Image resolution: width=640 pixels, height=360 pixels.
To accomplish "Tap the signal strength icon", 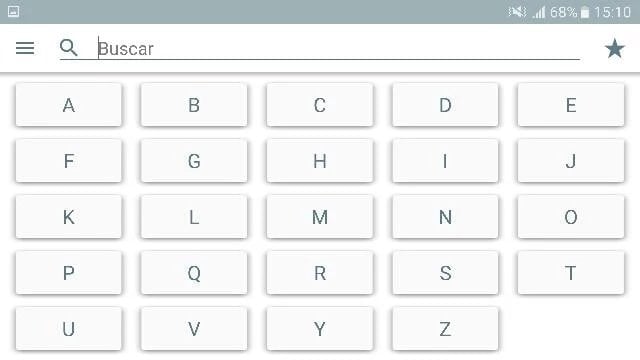I will [539, 13].
